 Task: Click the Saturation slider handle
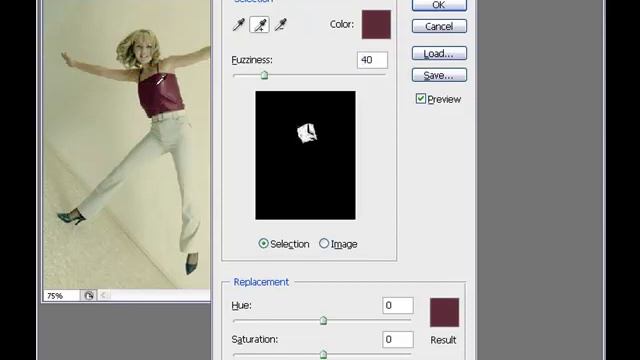[323, 354]
